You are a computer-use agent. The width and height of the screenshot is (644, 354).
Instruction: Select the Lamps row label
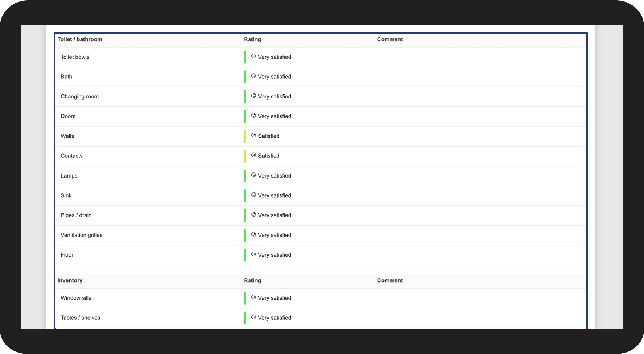coord(69,176)
